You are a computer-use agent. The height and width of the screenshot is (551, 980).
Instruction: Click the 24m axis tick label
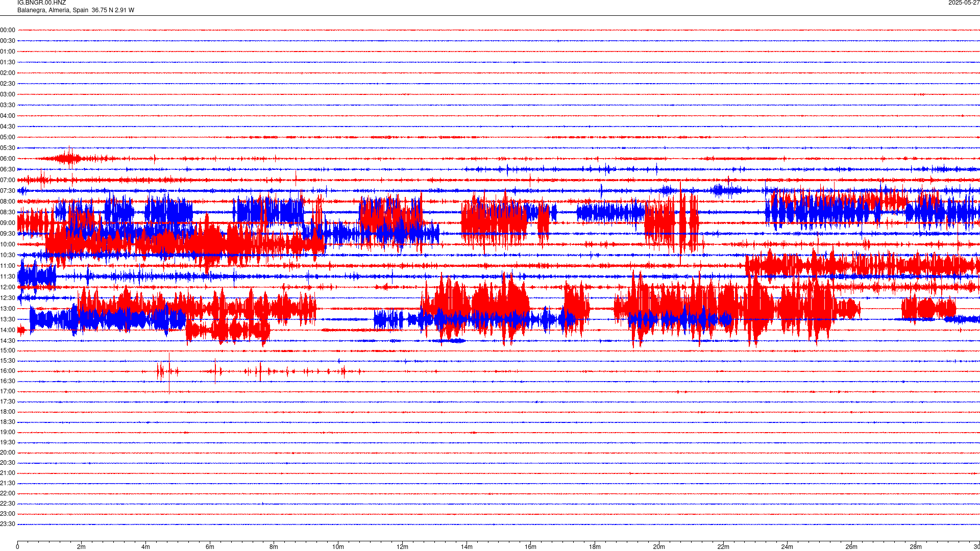pyautogui.click(x=787, y=547)
